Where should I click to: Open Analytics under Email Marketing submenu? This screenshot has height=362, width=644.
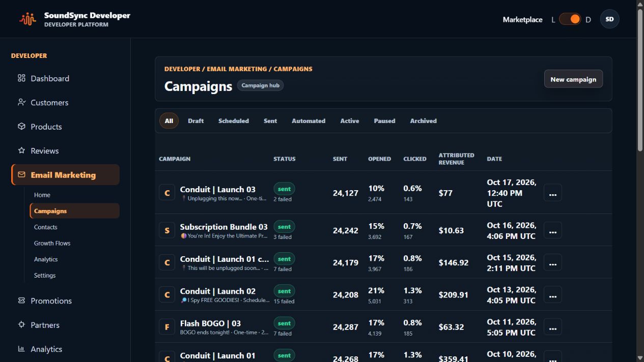pyautogui.click(x=46, y=259)
